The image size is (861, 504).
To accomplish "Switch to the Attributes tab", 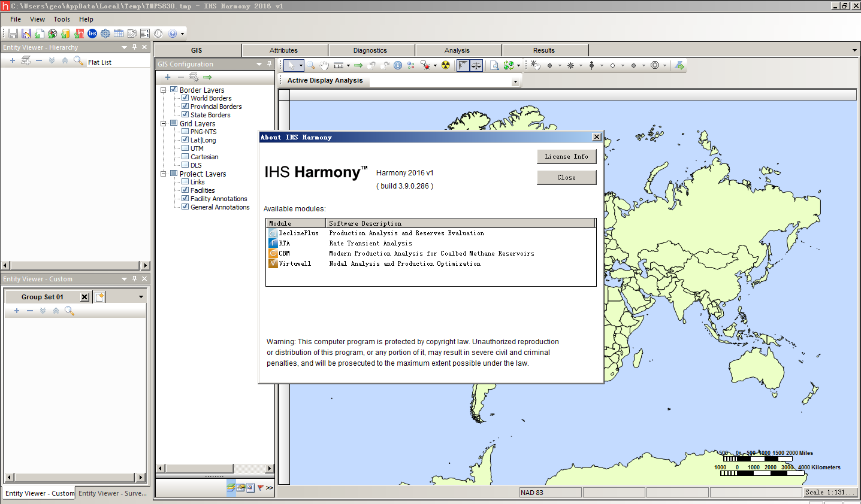I will tap(284, 50).
